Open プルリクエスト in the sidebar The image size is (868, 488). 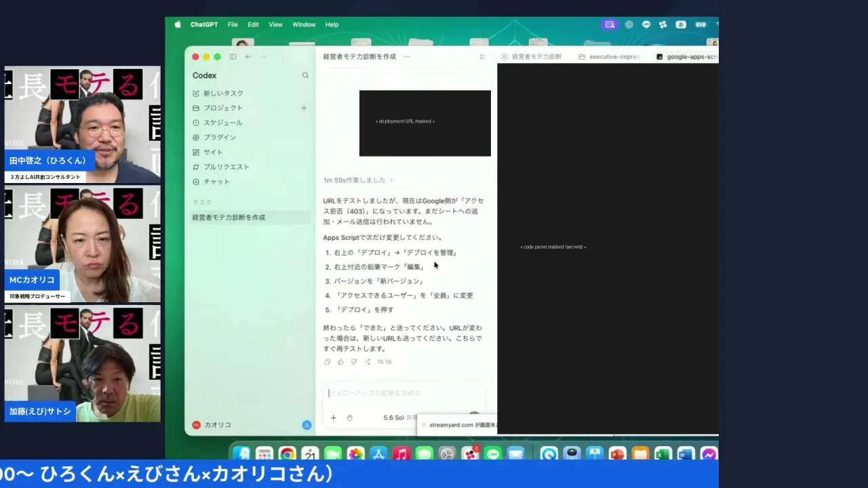click(250, 167)
